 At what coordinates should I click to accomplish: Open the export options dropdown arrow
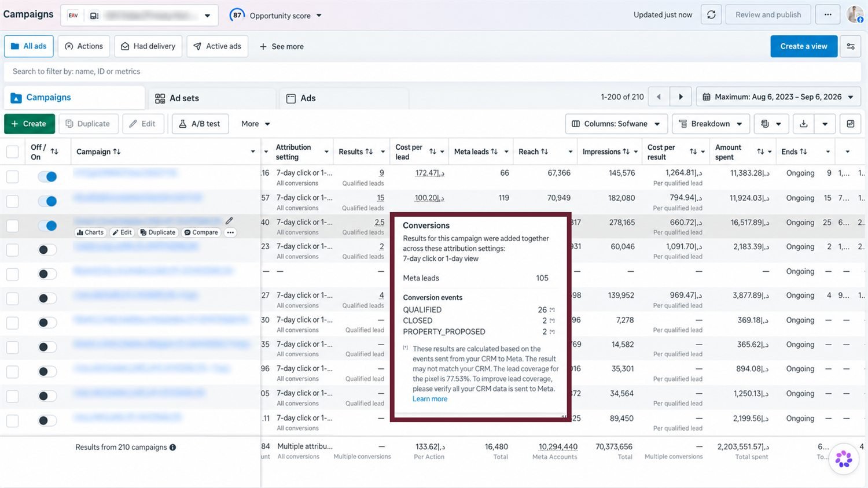point(825,124)
